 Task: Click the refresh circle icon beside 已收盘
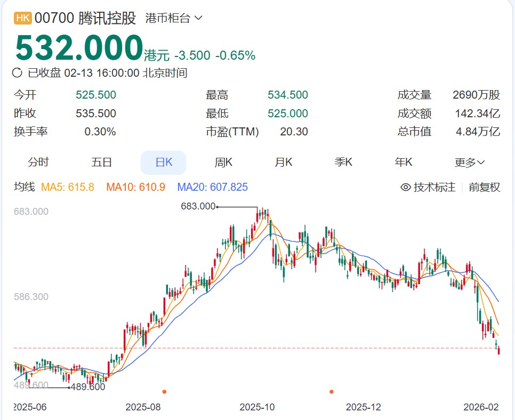17,72
